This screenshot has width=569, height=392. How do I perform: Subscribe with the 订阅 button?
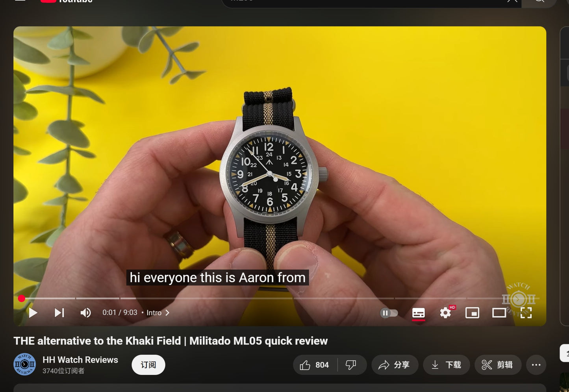coord(148,365)
